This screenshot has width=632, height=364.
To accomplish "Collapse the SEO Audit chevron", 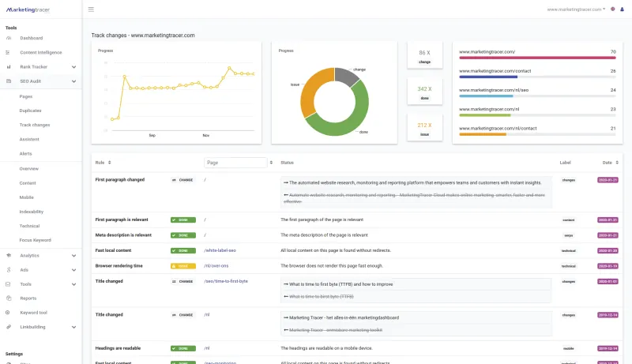I will [73, 81].
